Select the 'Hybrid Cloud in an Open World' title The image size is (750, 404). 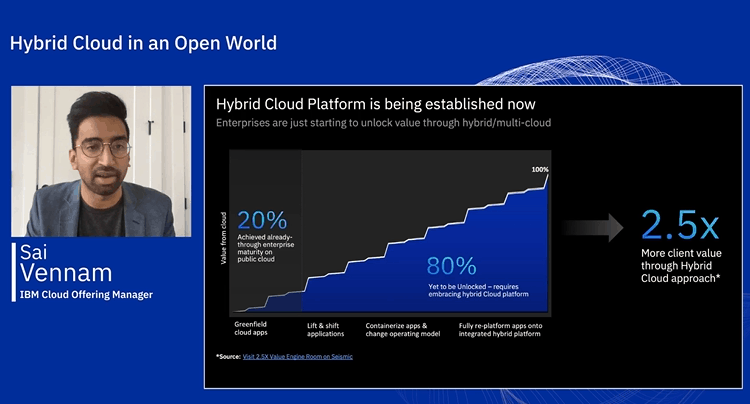(x=143, y=43)
